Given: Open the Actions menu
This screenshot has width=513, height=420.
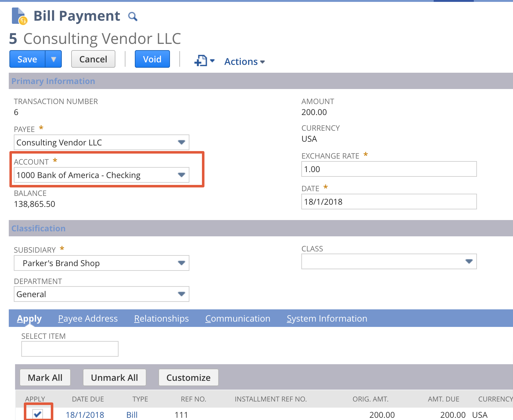Looking at the screenshot, I should click(x=245, y=62).
